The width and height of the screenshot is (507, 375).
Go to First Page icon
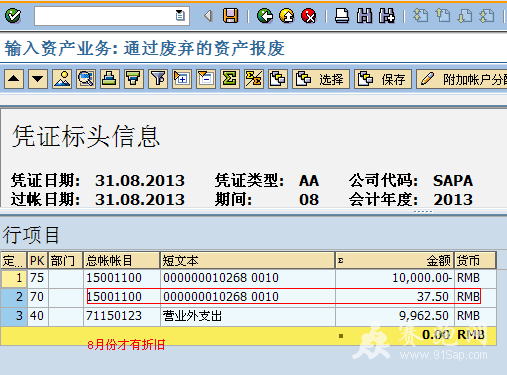click(x=421, y=16)
